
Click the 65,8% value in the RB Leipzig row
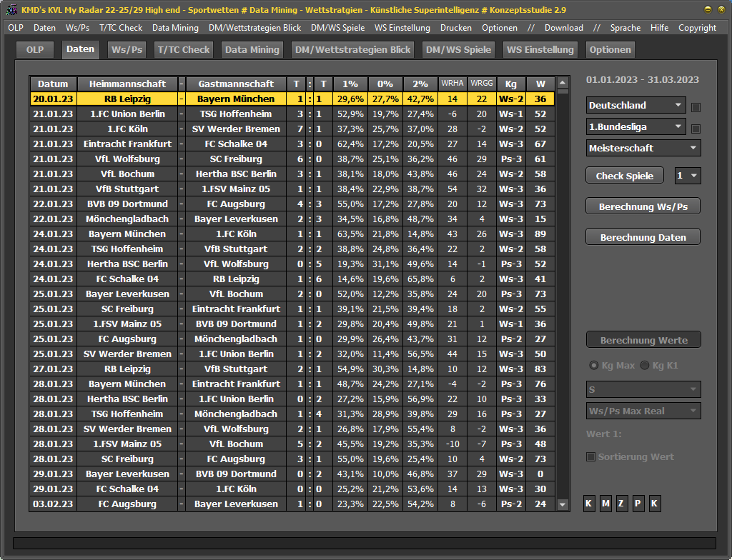click(420, 279)
